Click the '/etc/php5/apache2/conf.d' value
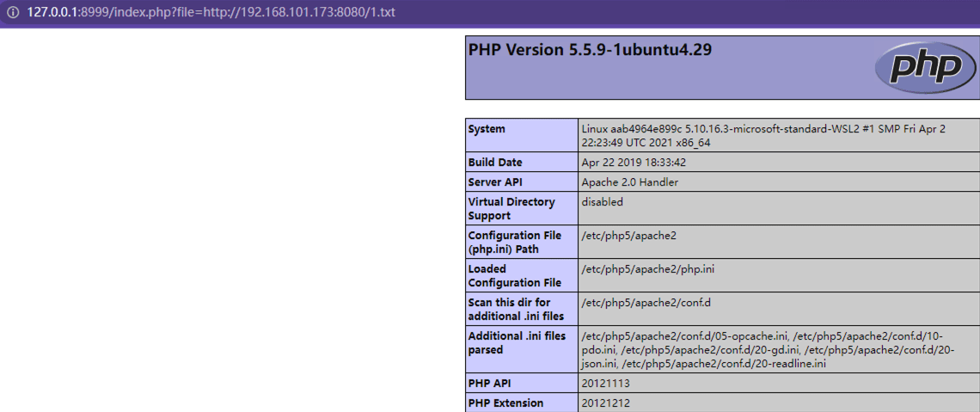 [646, 303]
